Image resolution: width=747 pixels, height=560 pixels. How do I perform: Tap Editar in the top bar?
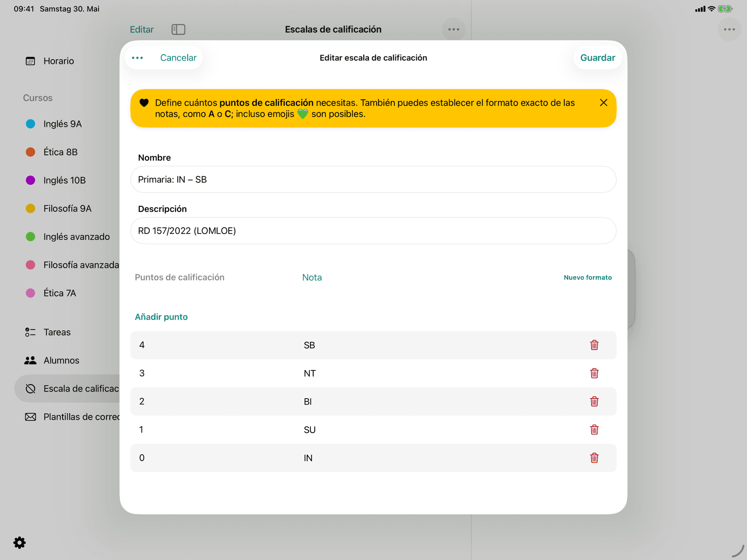(x=141, y=29)
